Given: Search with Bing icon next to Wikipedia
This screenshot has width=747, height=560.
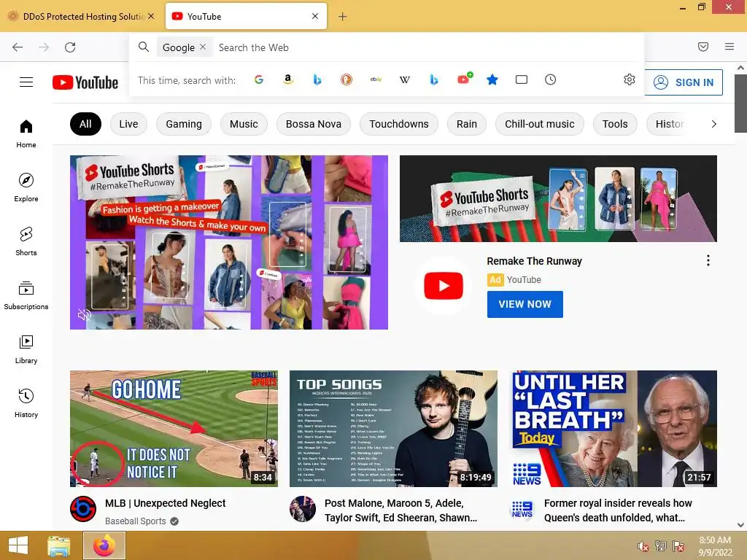Looking at the screenshot, I should tap(433, 79).
